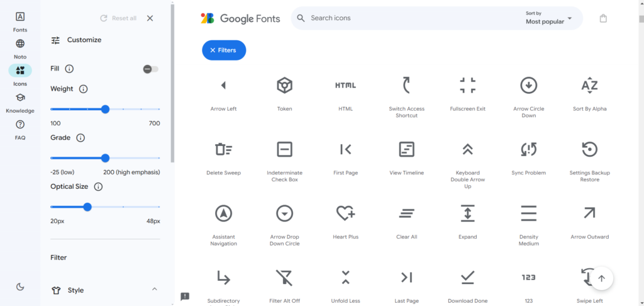Go to the Knowledge section

(x=20, y=102)
